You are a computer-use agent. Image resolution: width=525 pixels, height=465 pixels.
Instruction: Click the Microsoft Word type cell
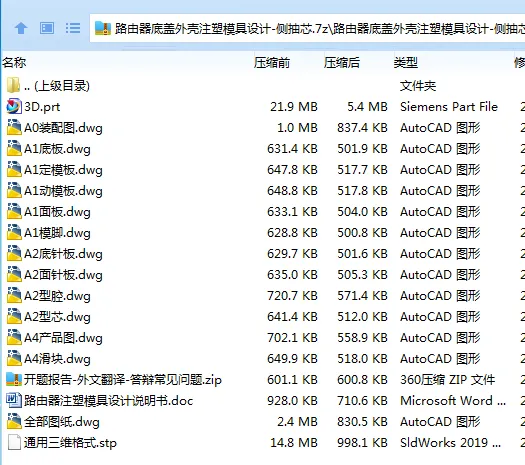pyautogui.click(x=453, y=401)
